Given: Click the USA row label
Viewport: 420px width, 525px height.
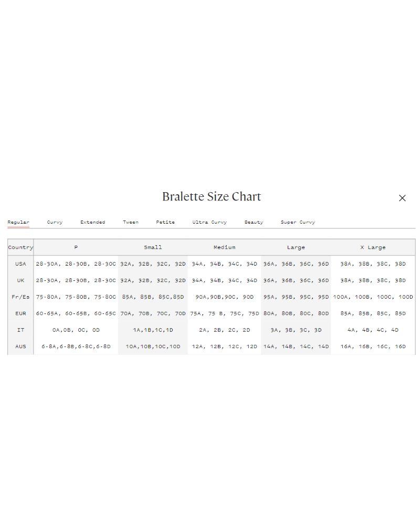Looking at the screenshot, I should 20,264.
